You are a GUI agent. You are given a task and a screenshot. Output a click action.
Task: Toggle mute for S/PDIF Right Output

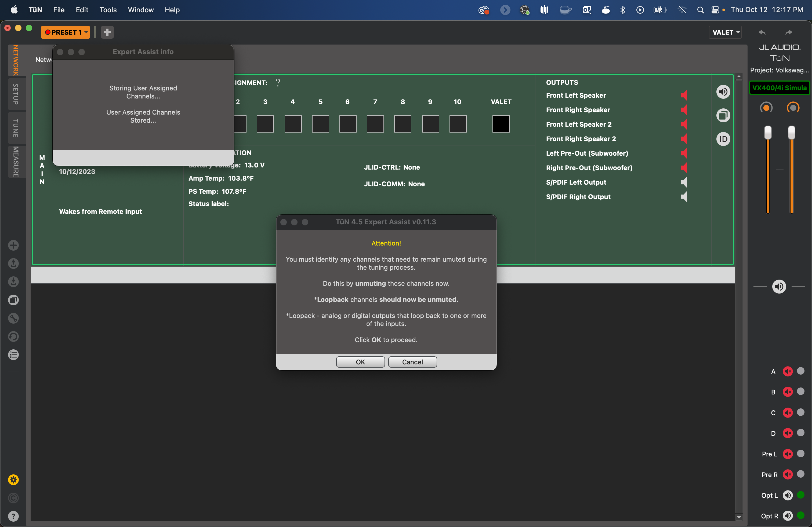684,197
